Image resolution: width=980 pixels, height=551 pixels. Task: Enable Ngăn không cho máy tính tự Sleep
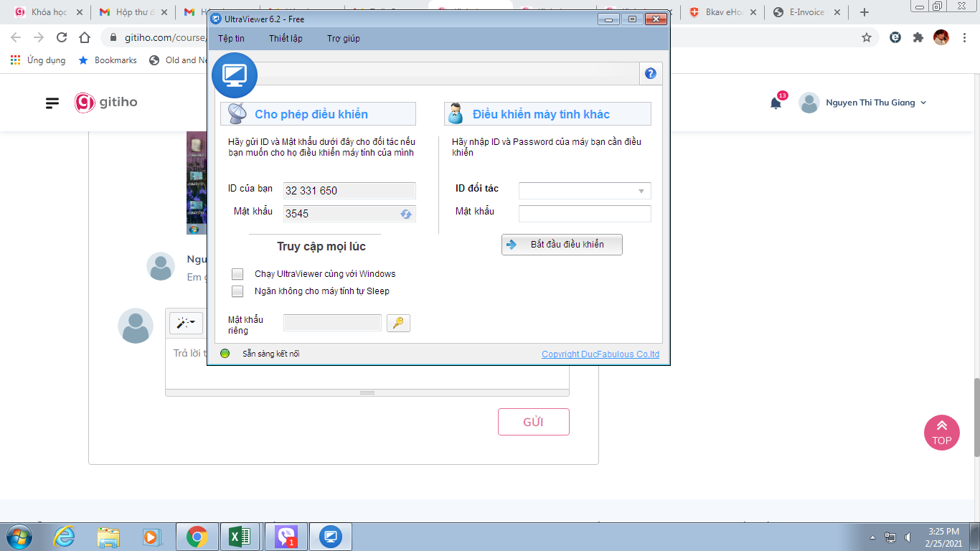pyautogui.click(x=237, y=291)
